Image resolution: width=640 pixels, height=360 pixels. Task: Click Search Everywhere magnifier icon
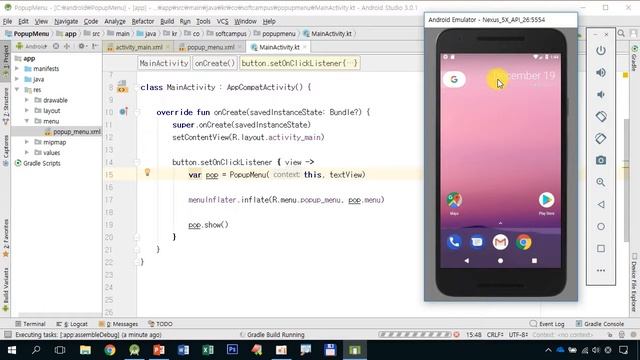[x=621, y=33]
